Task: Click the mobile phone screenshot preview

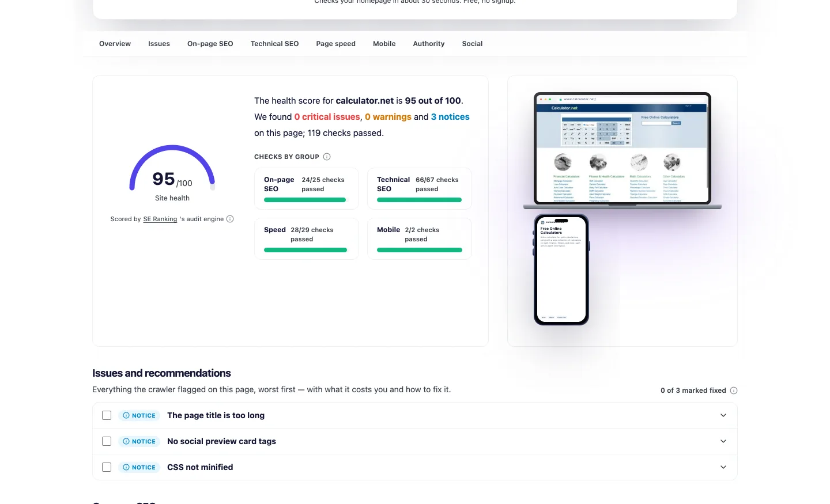Action: click(x=561, y=270)
